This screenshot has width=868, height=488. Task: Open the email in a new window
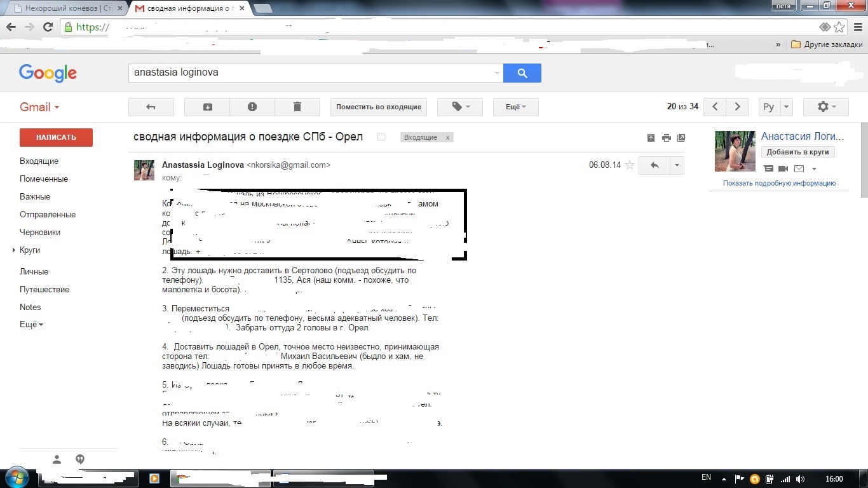point(681,138)
